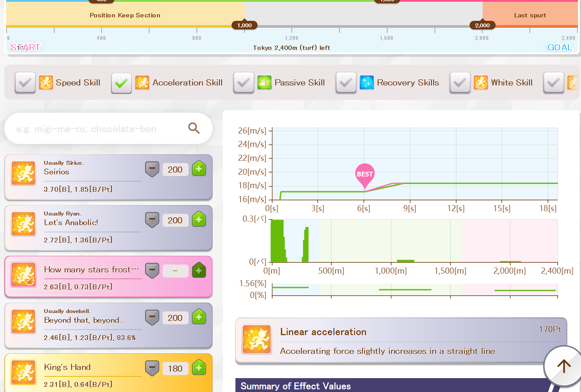Toggle the Recovery Skills checkbox

pos(346,82)
